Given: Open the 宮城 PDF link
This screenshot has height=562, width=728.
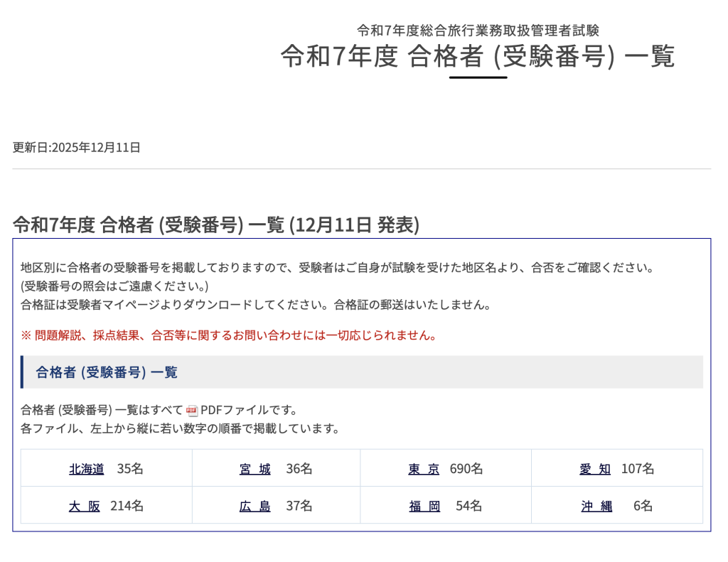Looking at the screenshot, I should (x=255, y=469).
